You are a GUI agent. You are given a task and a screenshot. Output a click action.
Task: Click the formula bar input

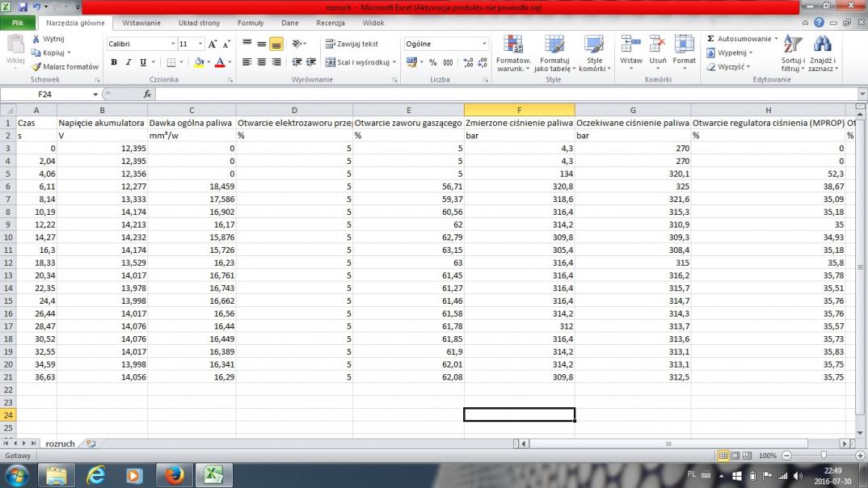(507, 94)
